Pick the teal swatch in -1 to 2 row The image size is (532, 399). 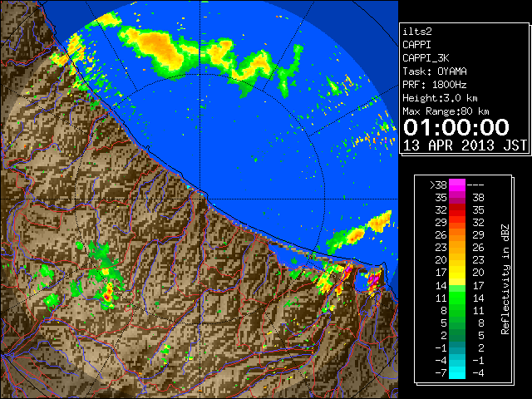[457, 347]
